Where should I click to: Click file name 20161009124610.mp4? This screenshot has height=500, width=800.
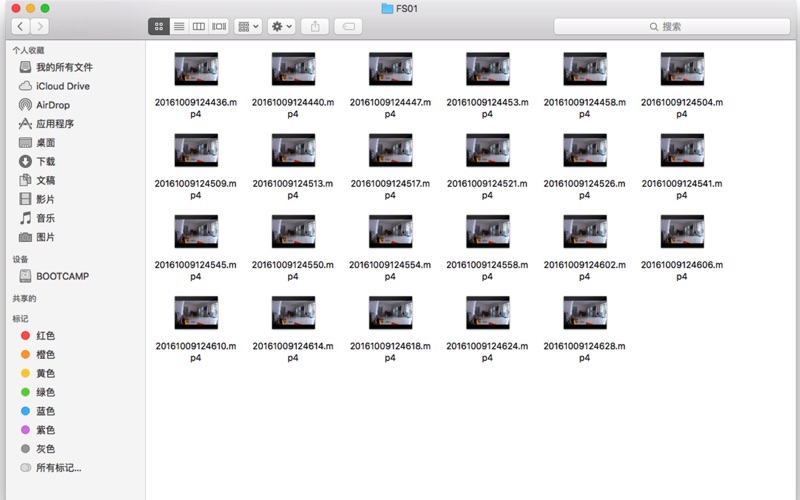[196, 352]
